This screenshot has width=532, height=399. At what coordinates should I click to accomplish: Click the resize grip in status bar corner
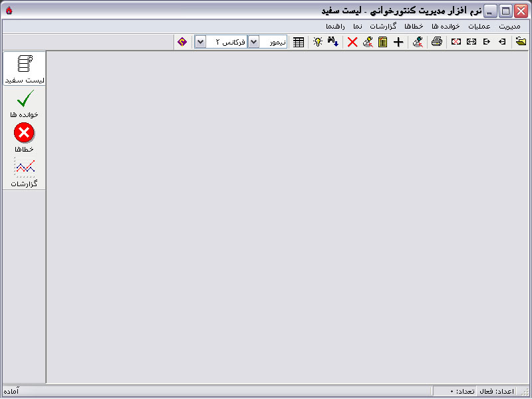click(526, 392)
